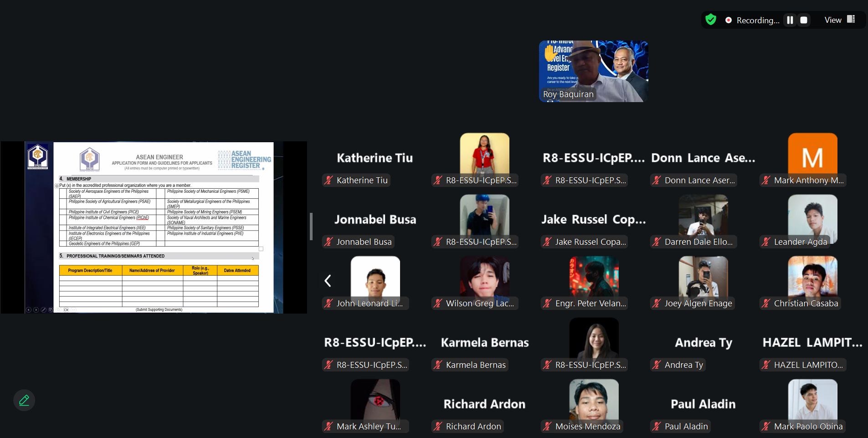The image size is (868, 438).
Task: Click muted mic icon beside Andrea Ty
Action: [x=657, y=365]
